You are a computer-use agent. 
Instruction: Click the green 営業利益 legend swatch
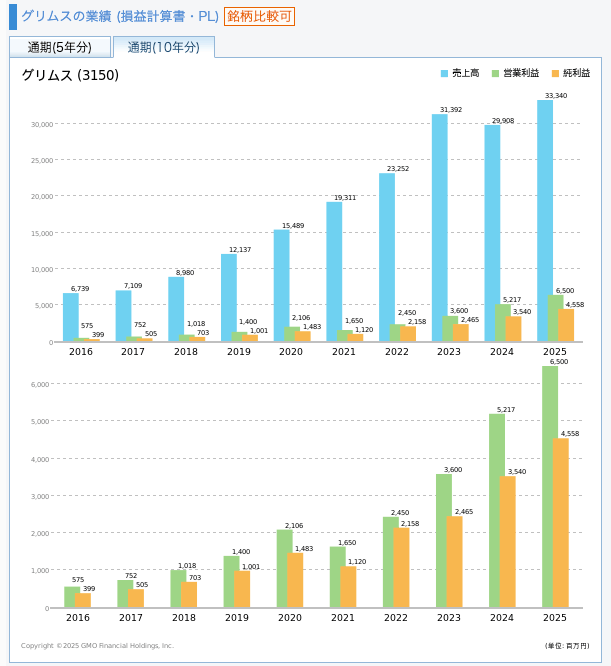point(495,74)
